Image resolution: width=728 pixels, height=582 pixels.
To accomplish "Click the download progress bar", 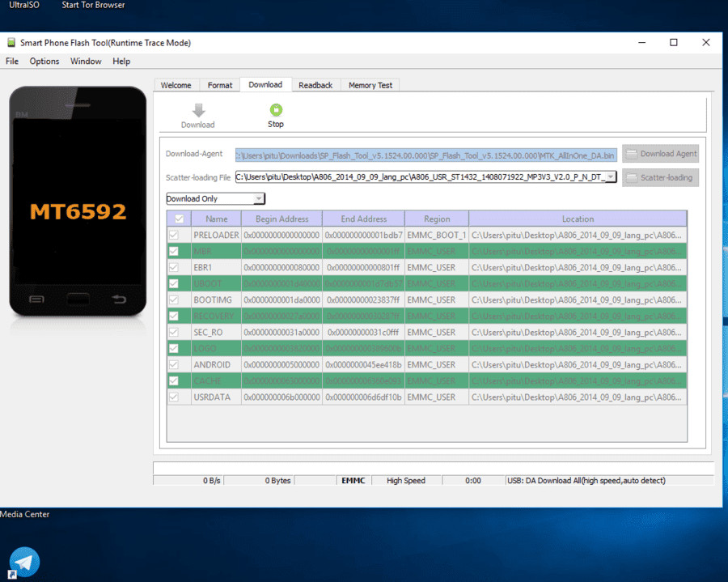I will tap(434, 468).
